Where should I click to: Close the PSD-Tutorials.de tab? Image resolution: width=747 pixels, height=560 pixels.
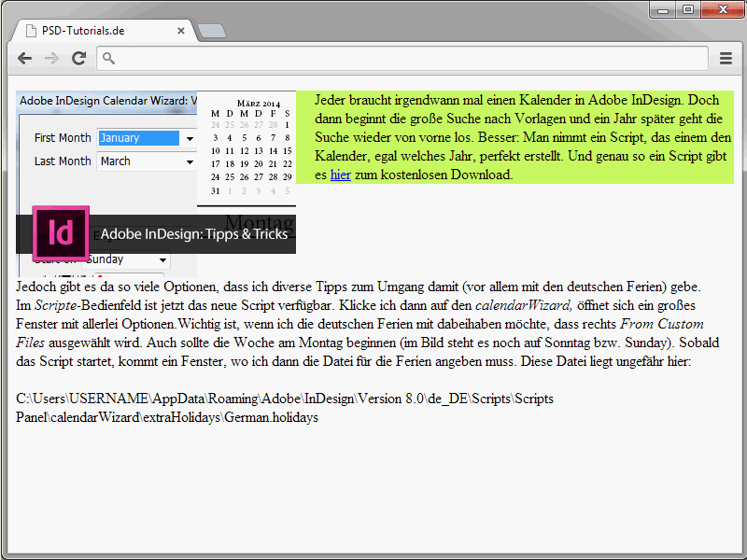click(x=181, y=31)
